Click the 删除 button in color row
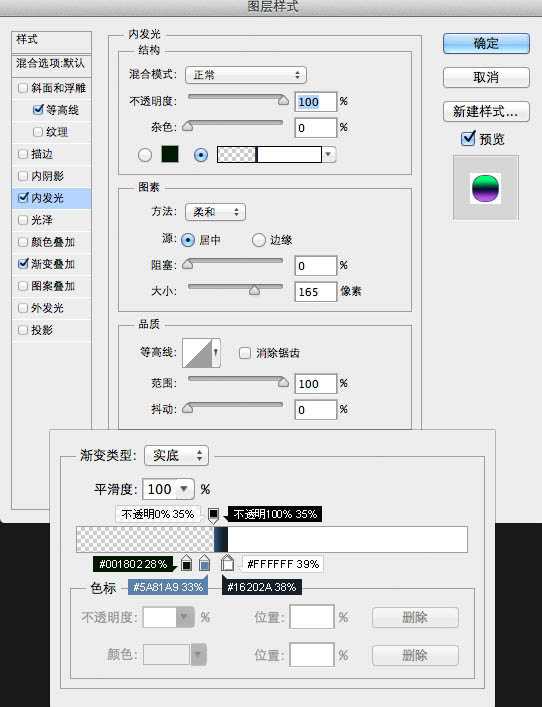 pyautogui.click(x=415, y=655)
